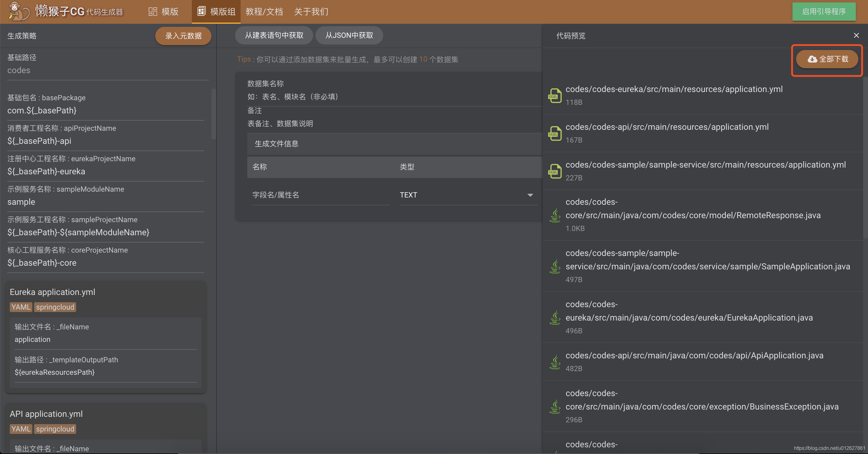The image size is (868, 454).
Task: Open the 模版 menu tab
Action: 164,12
